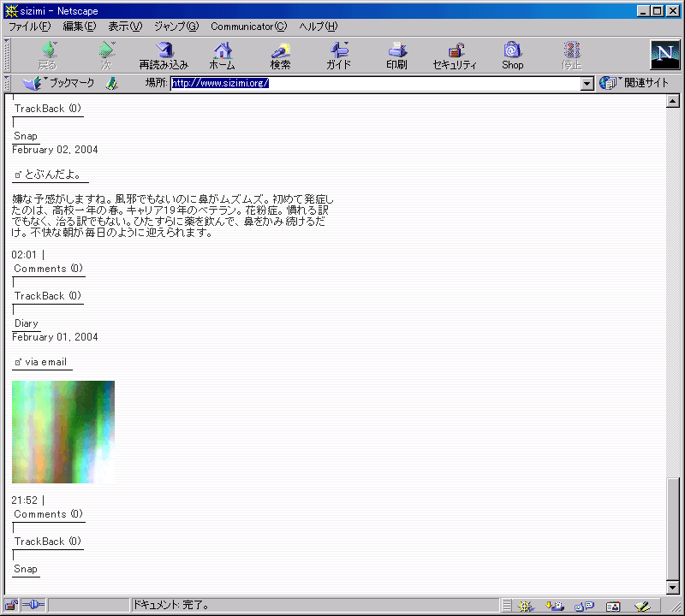Viewport: 685px width, 616px height.
Task: Click the URL location field
Action: pyautogui.click(x=376, y=83)
